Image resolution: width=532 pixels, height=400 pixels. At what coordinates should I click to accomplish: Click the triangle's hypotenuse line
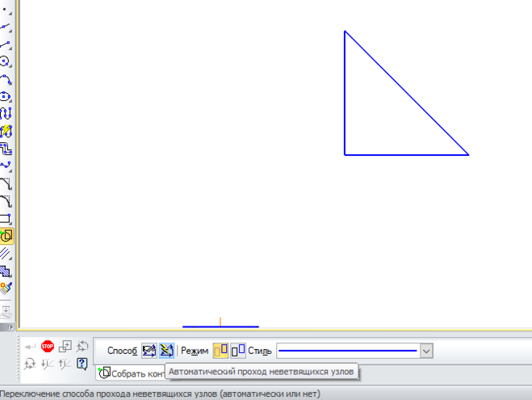coord(406,93)
